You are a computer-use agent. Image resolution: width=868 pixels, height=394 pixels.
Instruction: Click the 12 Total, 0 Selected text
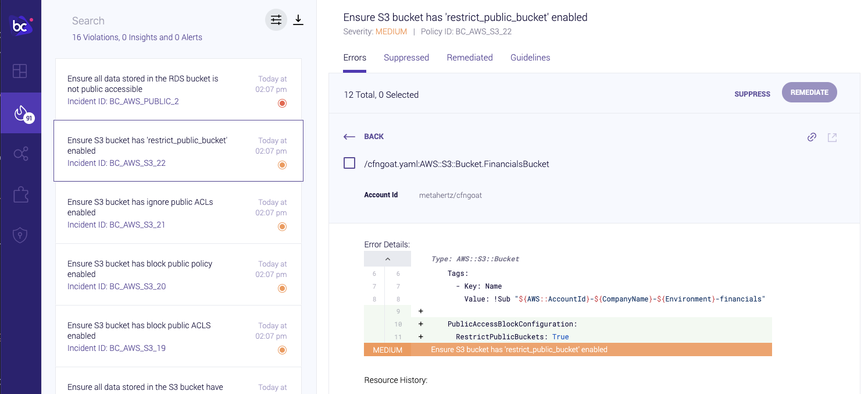(x=381, y=95)
